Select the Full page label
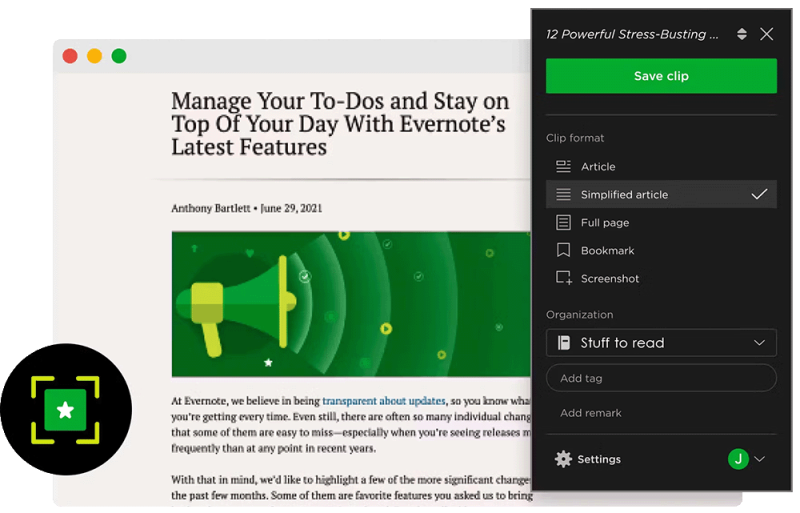Image resolution: width=800 pixels, height=513 pixels. pos(605,223)
